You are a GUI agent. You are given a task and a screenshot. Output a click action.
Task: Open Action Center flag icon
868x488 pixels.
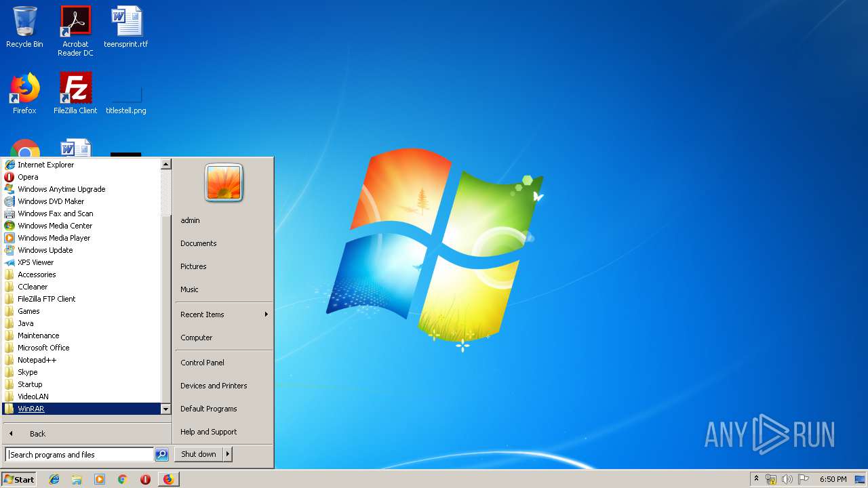pos(803,479)
